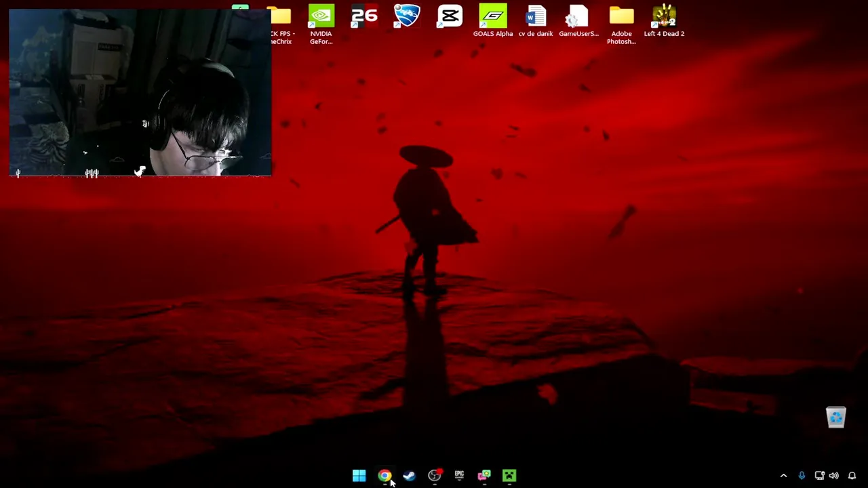
Task: Open the pink chat app in the taskbar
Action: [x=484, y=476]
